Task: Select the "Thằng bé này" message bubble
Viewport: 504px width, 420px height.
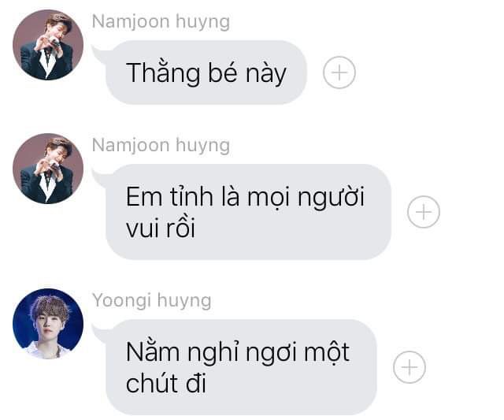Action: [x=206, y=72]
